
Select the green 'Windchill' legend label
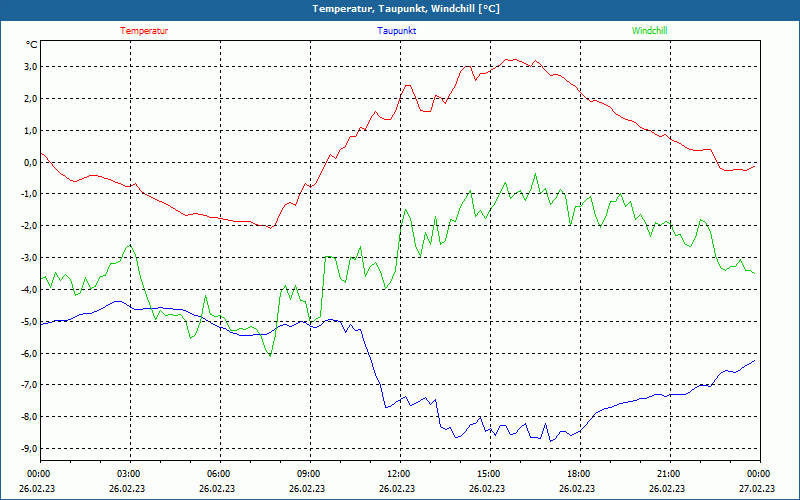(649, 31)
